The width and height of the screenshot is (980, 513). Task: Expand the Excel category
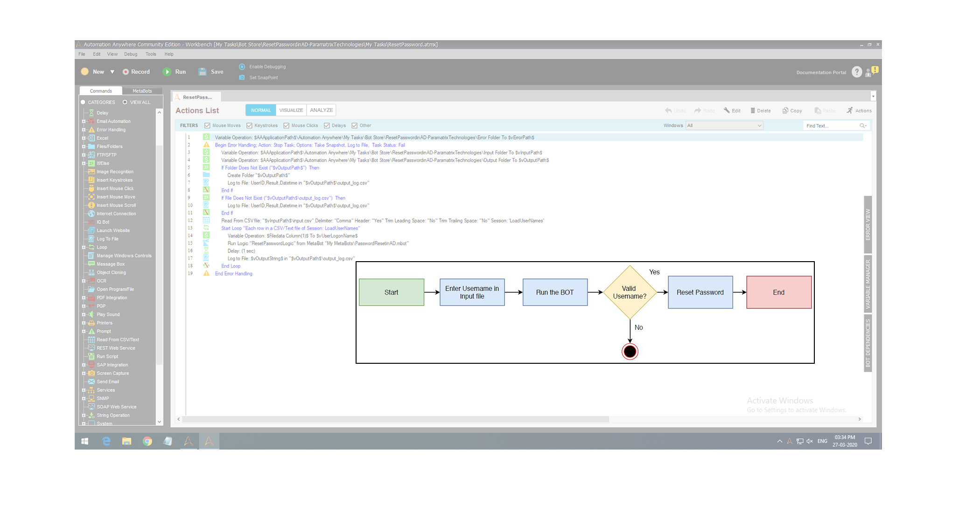coord(84,138)
